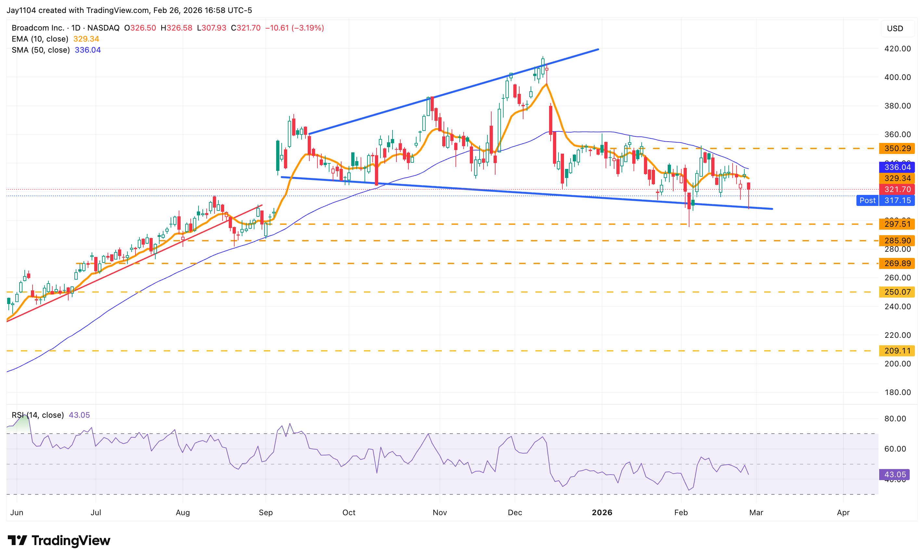This screenshot has height=560, width=924.
Task: Select the Feb label on time axis
Action: pos(682,512)
